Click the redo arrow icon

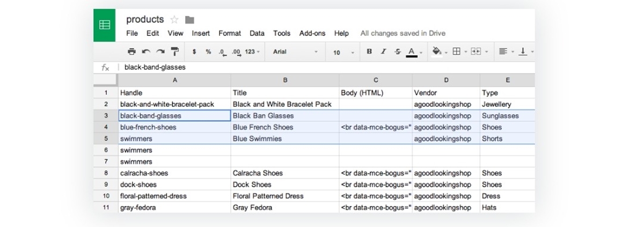point(160,52)
